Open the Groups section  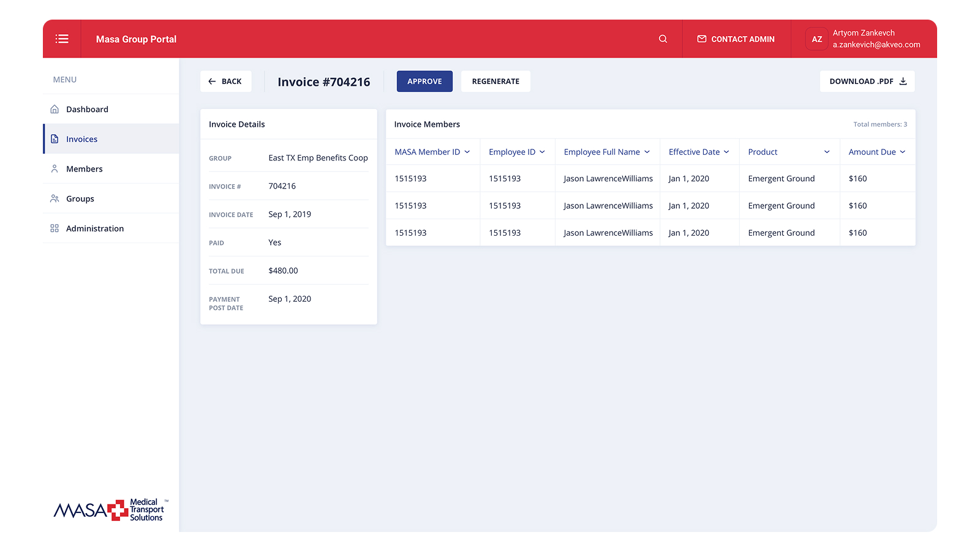(x=111, y=198)
